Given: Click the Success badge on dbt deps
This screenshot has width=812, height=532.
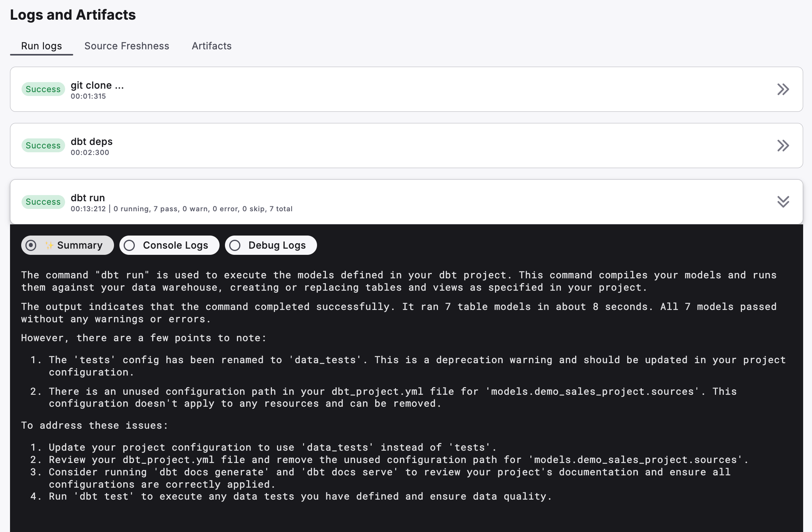Looking at the screenshot, I should point(43,145).
